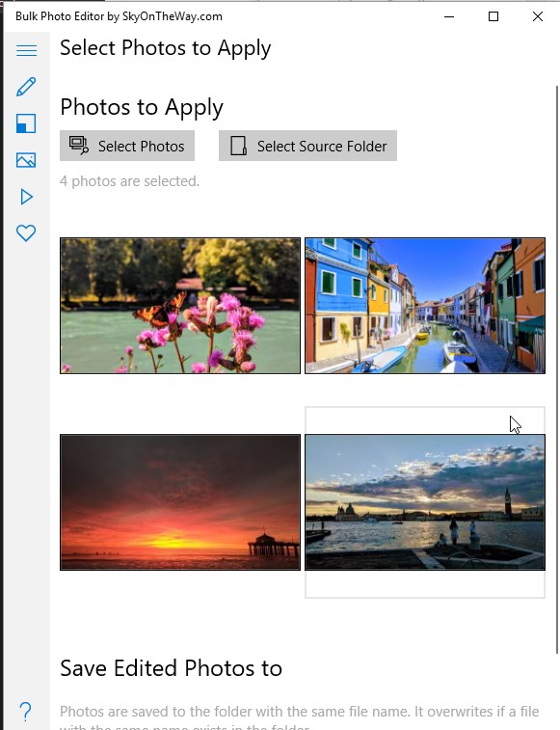The image size is (560, 730).
Task: Select the Venice lagoon skyline photo
Action: [425, 502]
